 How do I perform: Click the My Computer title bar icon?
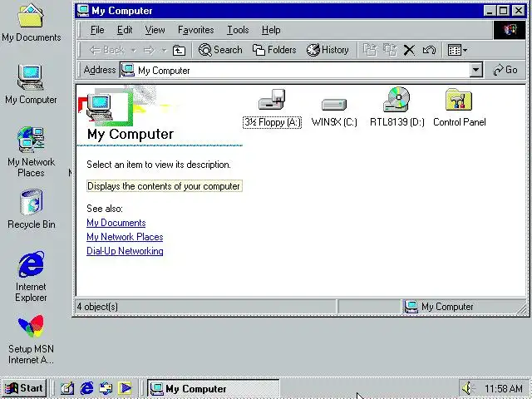pyautogui.click(x=83, y=11)
